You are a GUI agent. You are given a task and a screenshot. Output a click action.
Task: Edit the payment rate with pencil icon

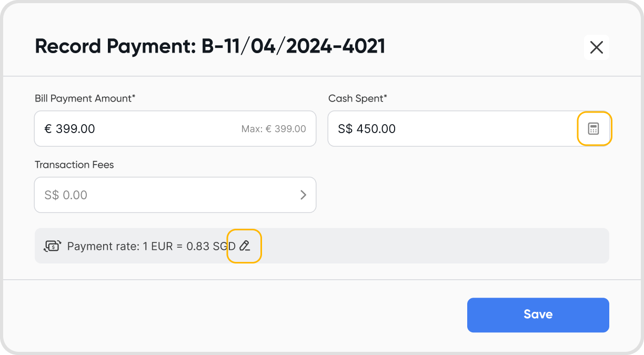244,246
